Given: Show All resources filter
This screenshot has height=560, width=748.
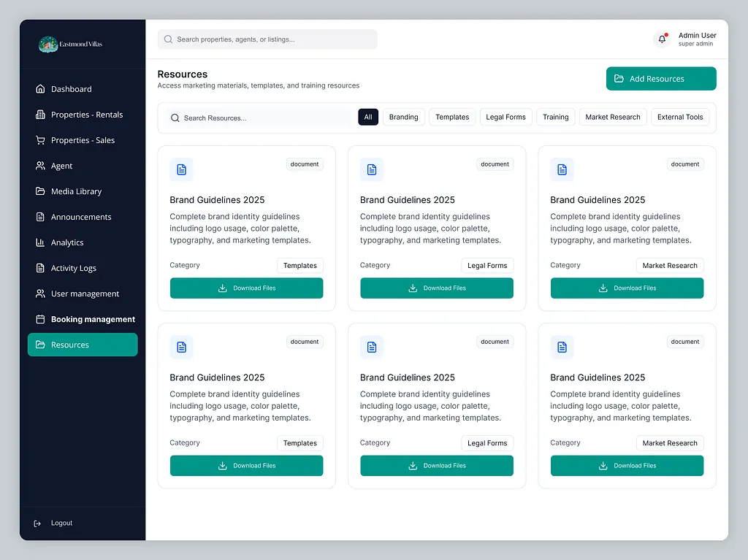Looking at the screenshot, I should click(368, 117).
